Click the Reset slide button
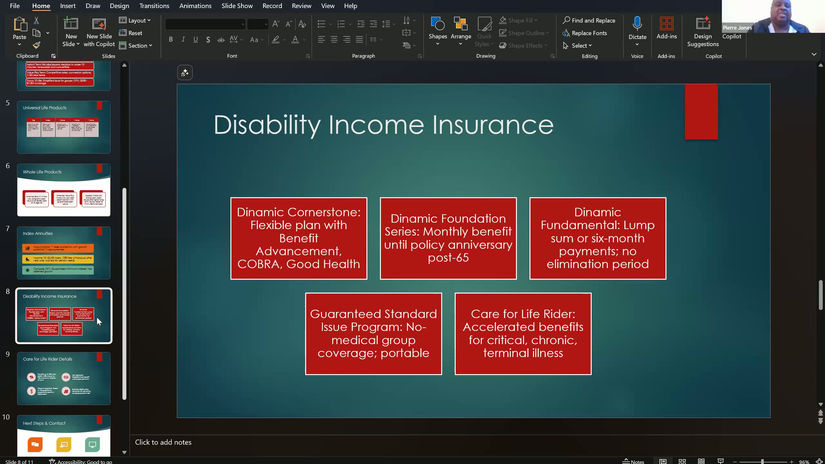 coord(131,33)
